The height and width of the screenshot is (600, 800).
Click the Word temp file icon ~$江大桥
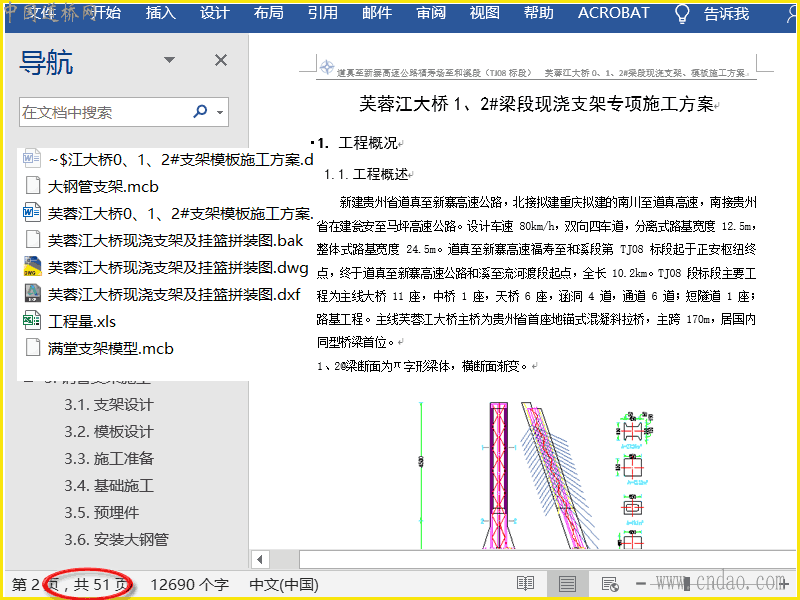[32, 159]
